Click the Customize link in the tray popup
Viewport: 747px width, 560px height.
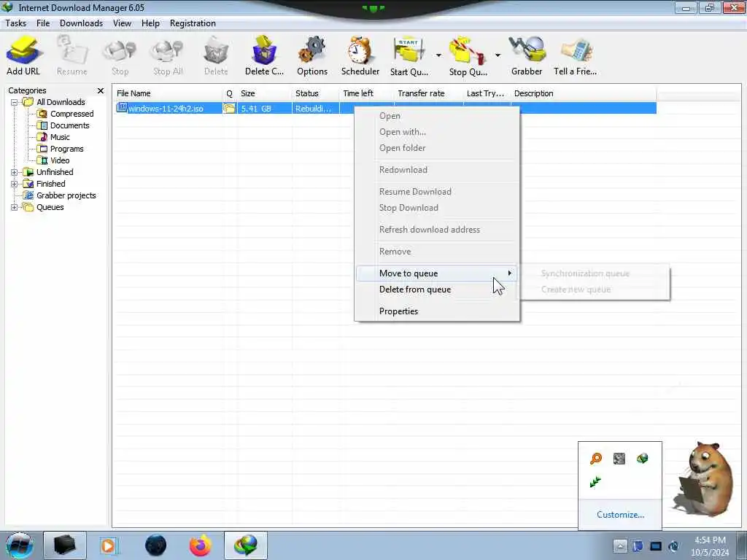click(620, 515)
